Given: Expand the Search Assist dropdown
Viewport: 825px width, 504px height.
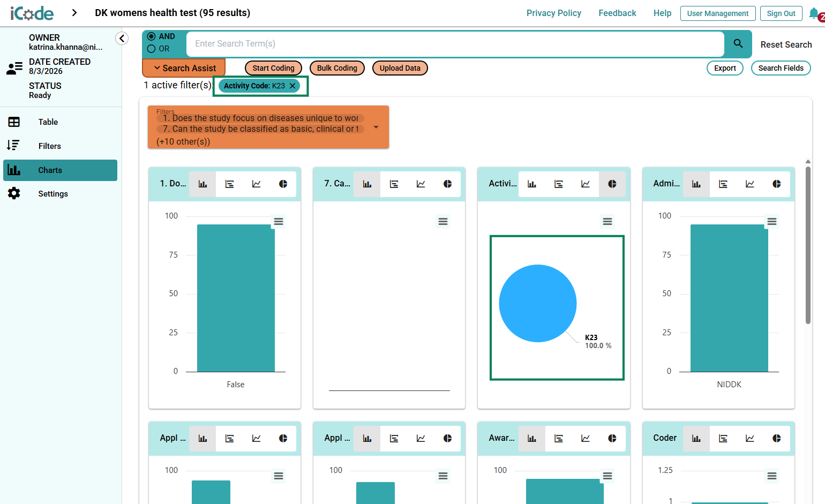Looking at the screenshot, I should point(184,68).
